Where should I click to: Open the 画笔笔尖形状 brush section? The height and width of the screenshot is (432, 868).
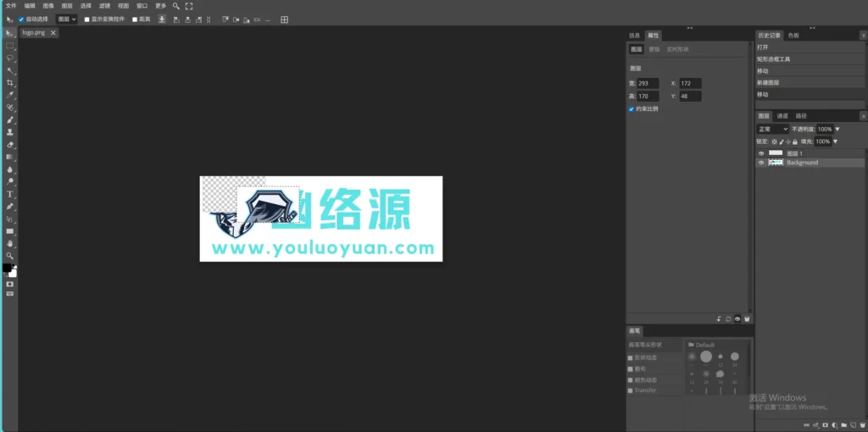tap(654, 345)
